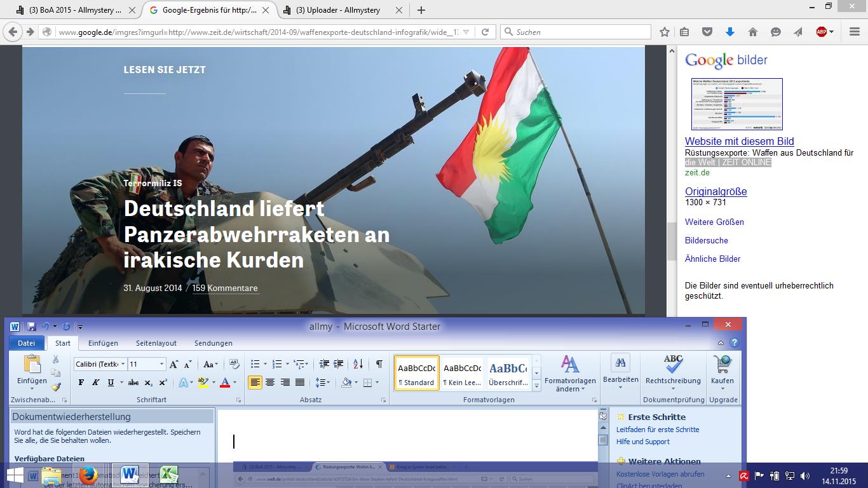Open Change Case Aa dropdown

(x=211, y=364)
